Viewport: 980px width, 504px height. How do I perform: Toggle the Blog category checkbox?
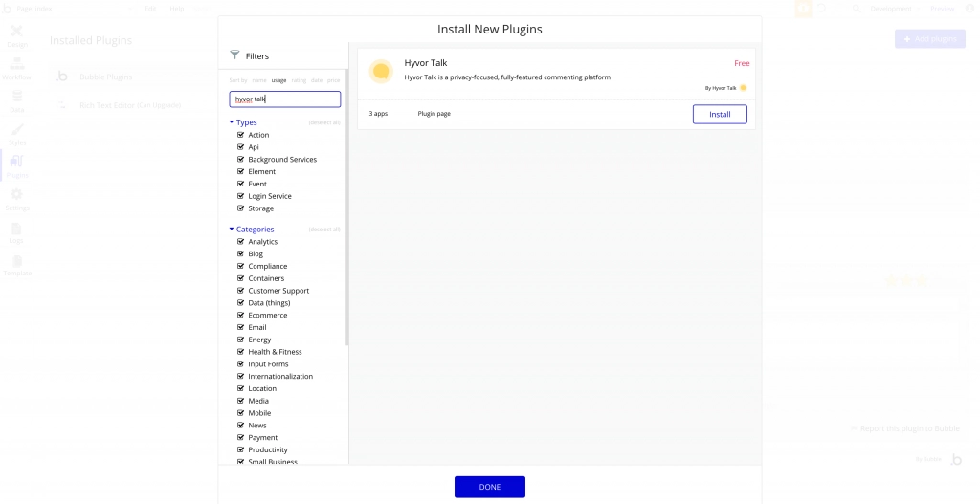[240, 253]
